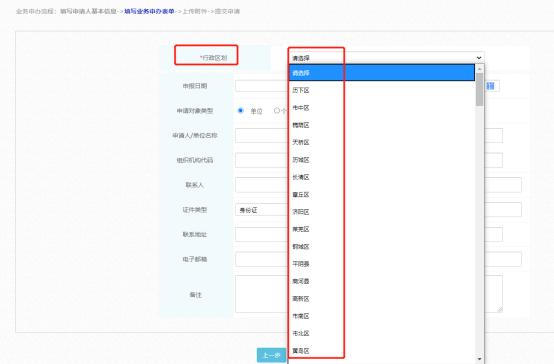Choose the 章丘区 option
554x364 pixels.
382,194
